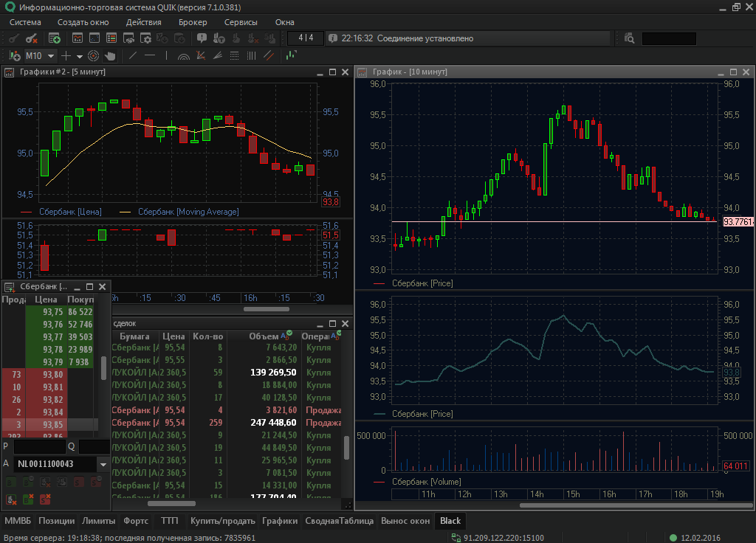756x543 pixels.
Task: Click the P price input field
Action: (x=39, y=446)
